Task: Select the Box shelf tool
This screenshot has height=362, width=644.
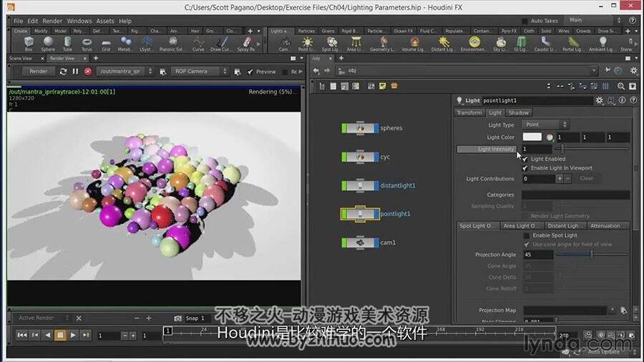Action: coord(29,44)
